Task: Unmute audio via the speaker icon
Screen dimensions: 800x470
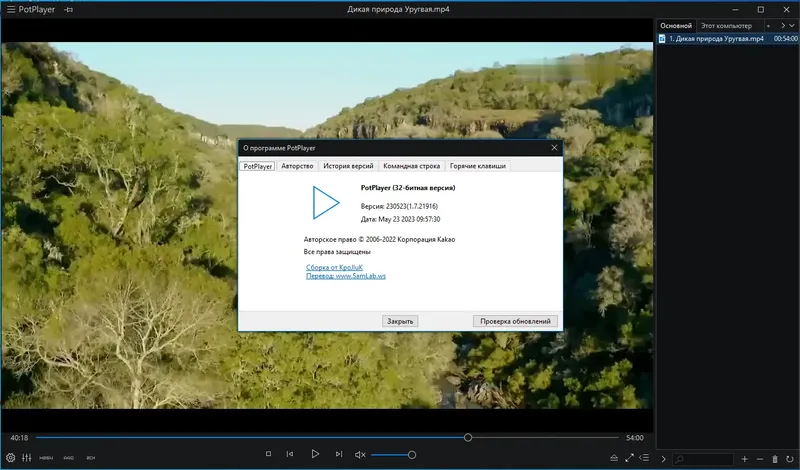Action: click(x=360, y=455)
